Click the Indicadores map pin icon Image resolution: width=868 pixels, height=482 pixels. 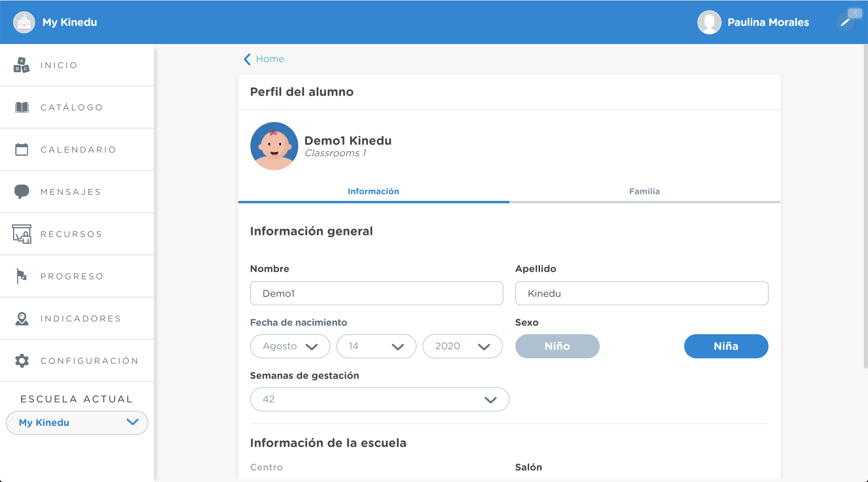pyautogui.click(x=22, y=319)
